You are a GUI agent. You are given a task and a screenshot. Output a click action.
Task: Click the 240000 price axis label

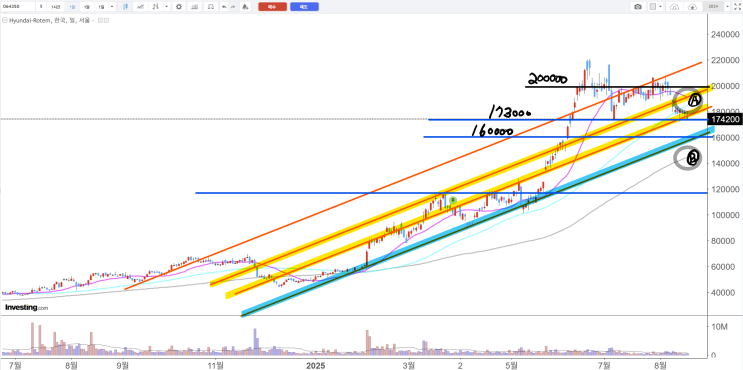726,35
